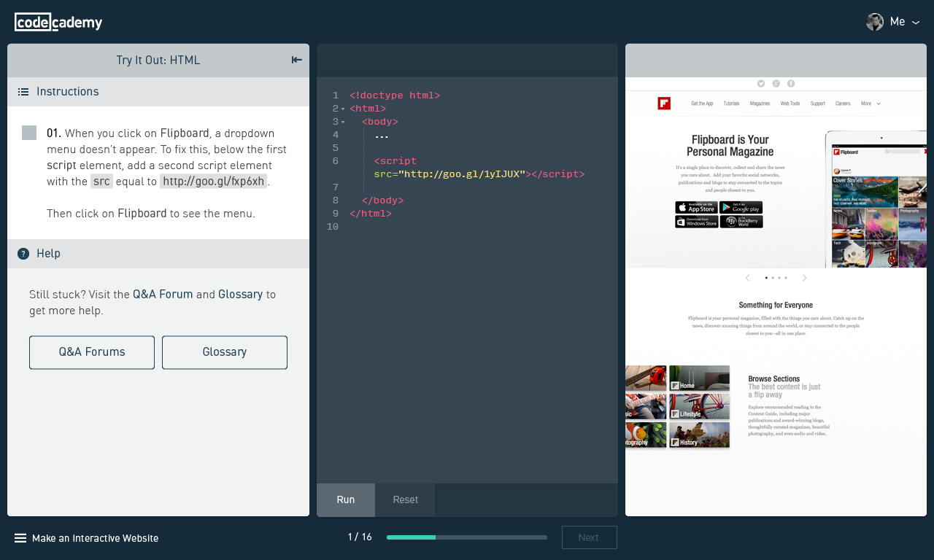Click the 1 / 16 lesson counter
Viewport: 934px width, 560px height.
coord(360,537)
